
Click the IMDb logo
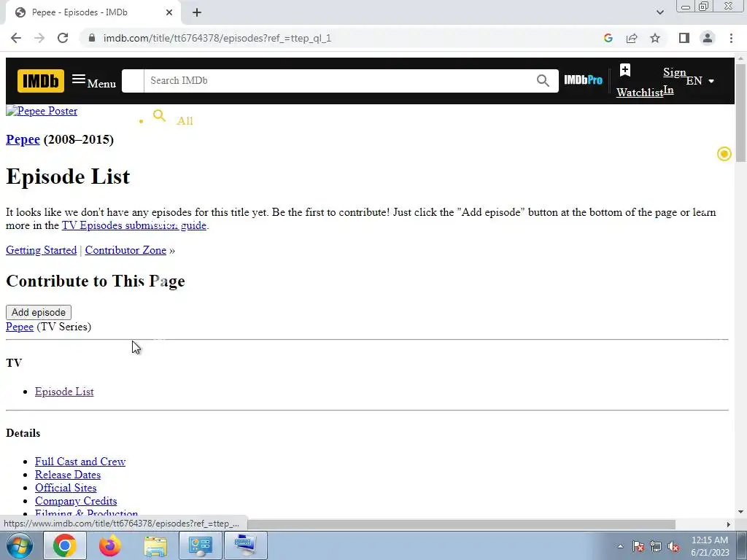pyautogui.click(x=41, y=80)
